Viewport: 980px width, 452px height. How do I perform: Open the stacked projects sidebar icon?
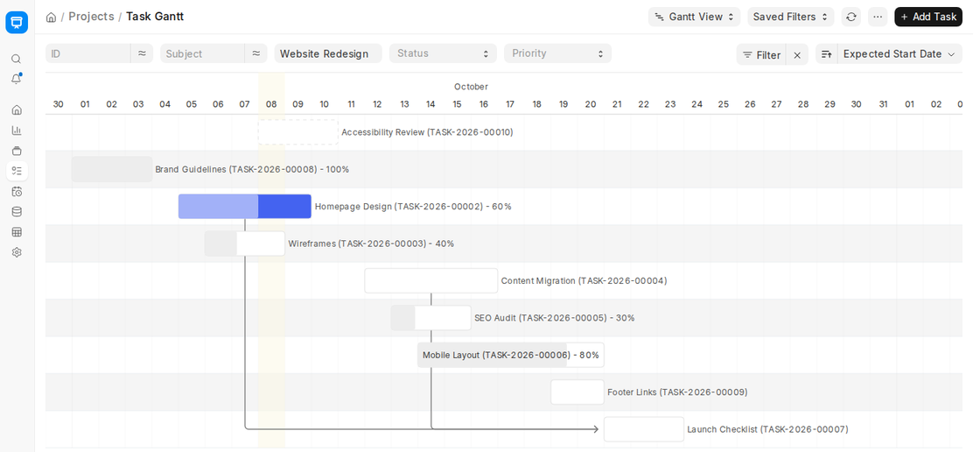(x=17, y=151)
